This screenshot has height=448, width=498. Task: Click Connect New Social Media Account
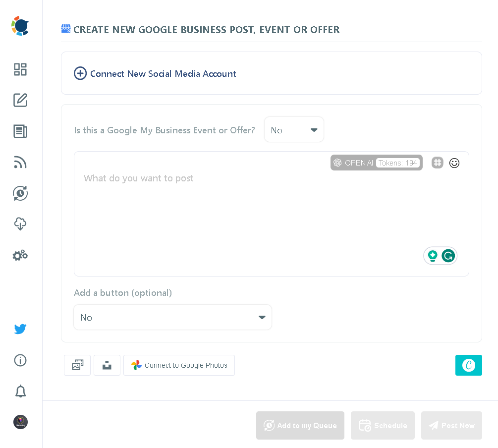[155, 73]
